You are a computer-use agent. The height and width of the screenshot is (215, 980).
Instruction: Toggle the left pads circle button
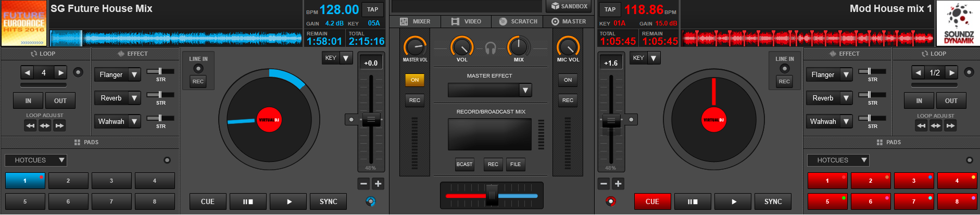point(167,160)
